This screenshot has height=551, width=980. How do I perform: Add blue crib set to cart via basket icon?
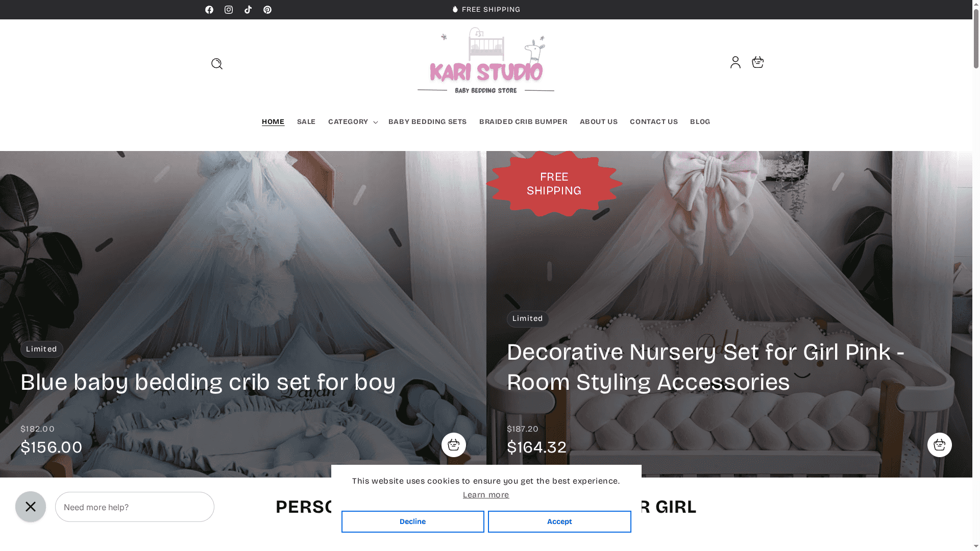click(453, 444)
